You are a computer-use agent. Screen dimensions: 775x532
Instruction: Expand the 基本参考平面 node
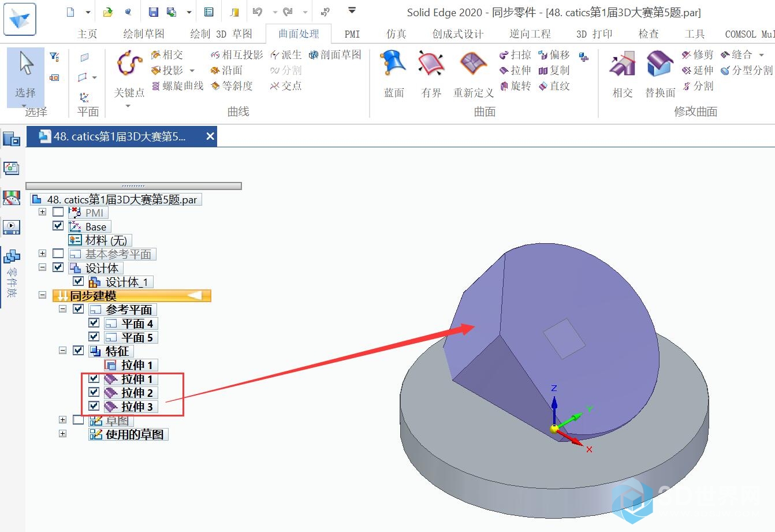(x=42, y=254)
